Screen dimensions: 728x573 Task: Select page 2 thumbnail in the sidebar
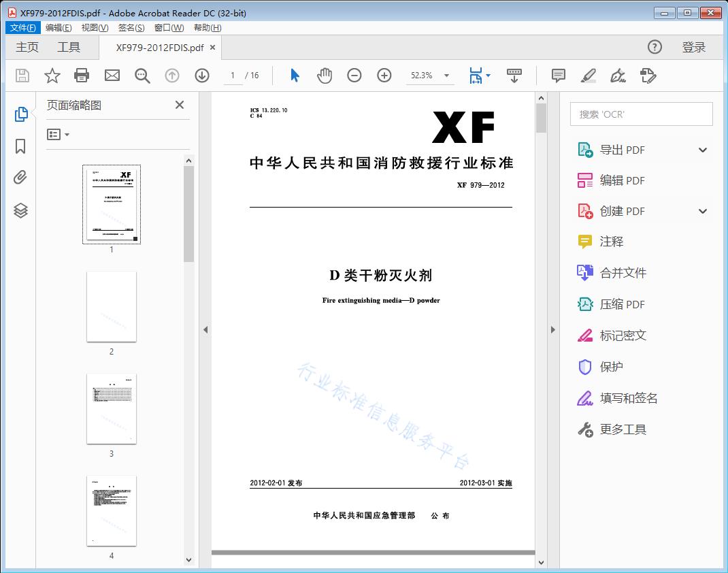pos(112,307)
